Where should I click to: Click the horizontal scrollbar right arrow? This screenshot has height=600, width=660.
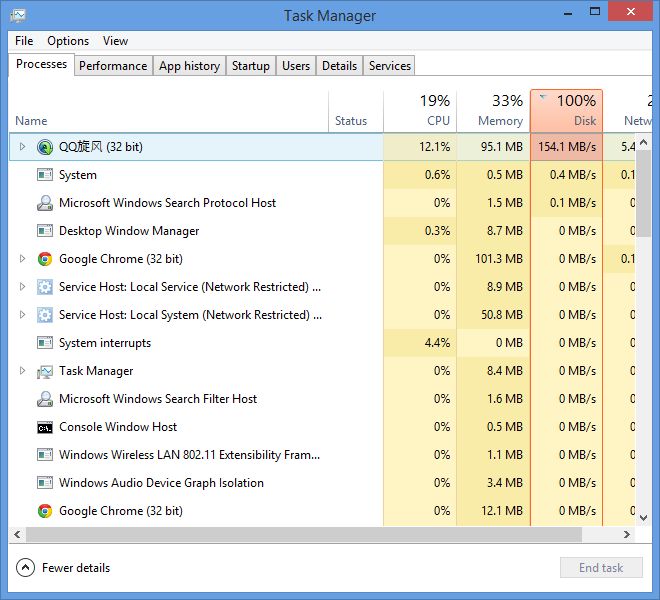[627, 534]
